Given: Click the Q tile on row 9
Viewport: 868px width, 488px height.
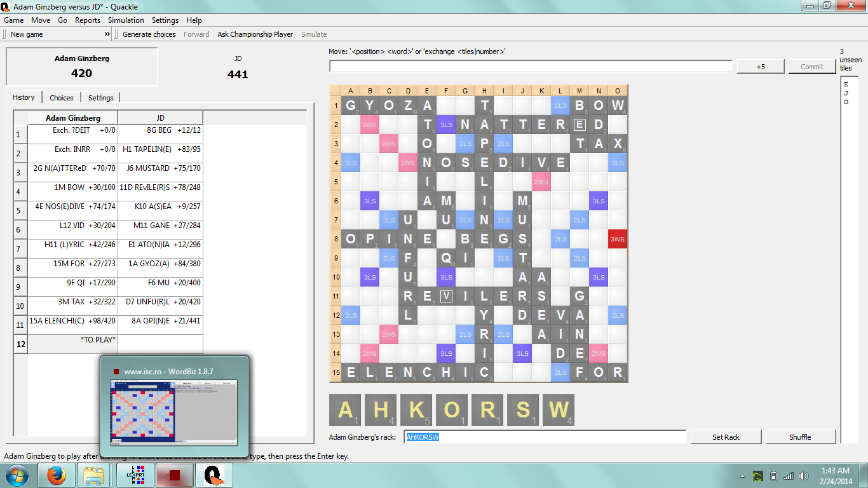Looking at the screenshot, I should (x=446, y=258).
